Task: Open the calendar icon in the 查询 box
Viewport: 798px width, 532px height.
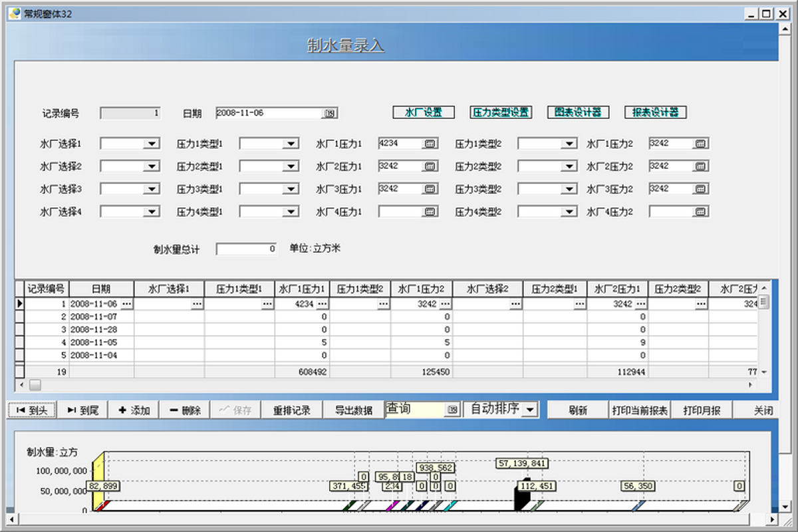Action: coord(453,410)
